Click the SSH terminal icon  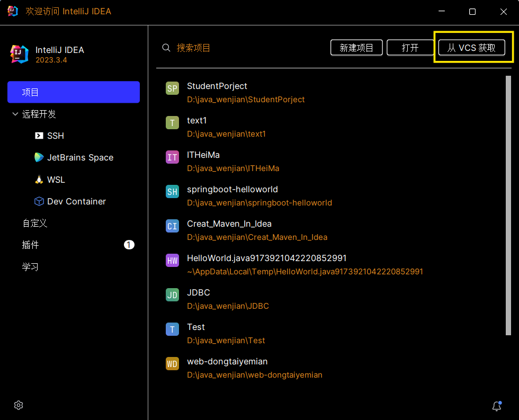pyautogui.click(x=39, y=136)
